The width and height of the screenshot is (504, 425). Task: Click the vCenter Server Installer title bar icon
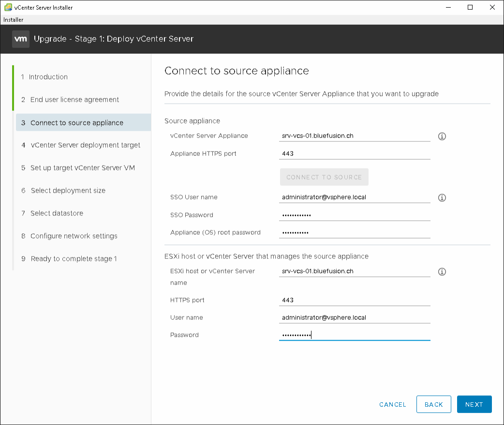[8, 8]
